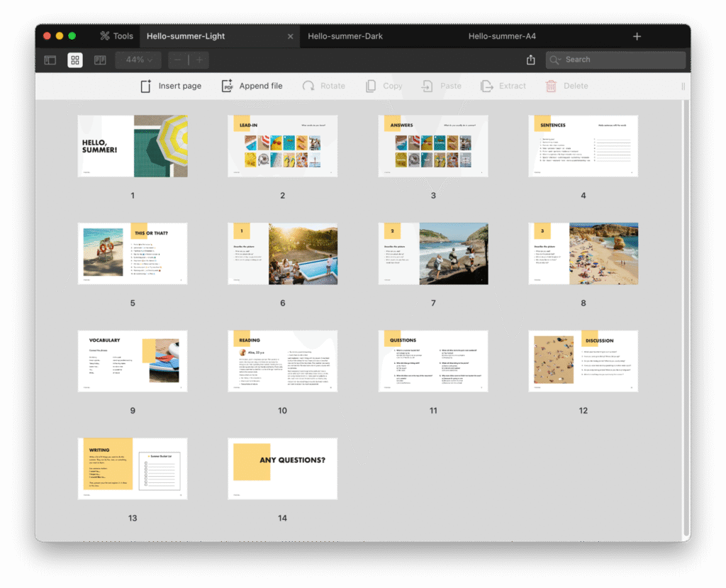Switch to the Hello-summer-Dark tab
Screen dimensions: 726x588
[345, 36]
